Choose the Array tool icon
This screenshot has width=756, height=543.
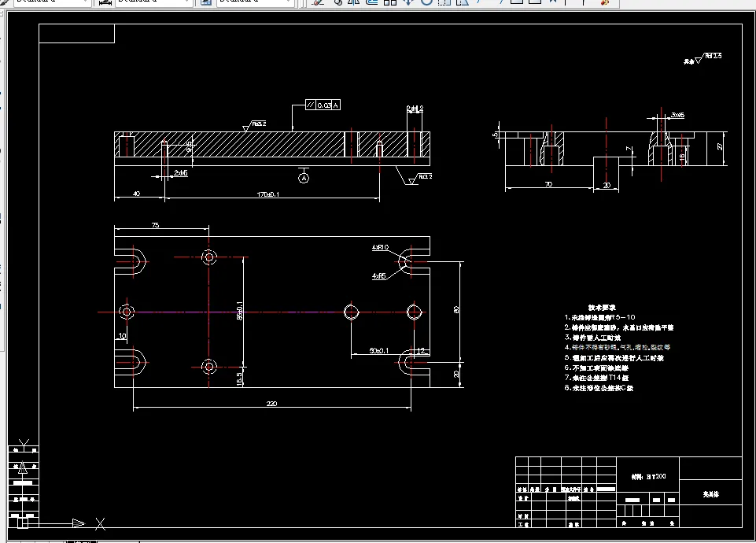point(390,2)
